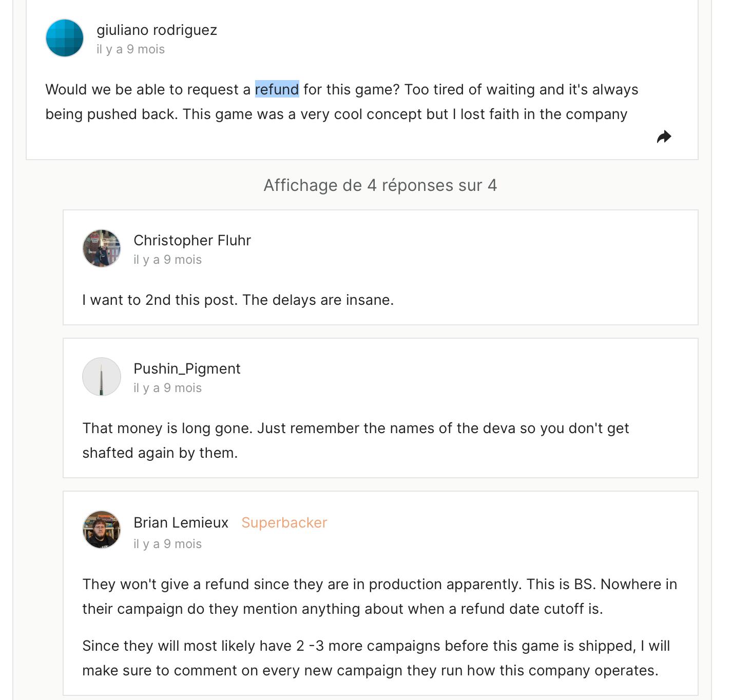Select the Pushin_Pigment username
Viewport: 732px width, 700px height.
(x=187, y=368)
